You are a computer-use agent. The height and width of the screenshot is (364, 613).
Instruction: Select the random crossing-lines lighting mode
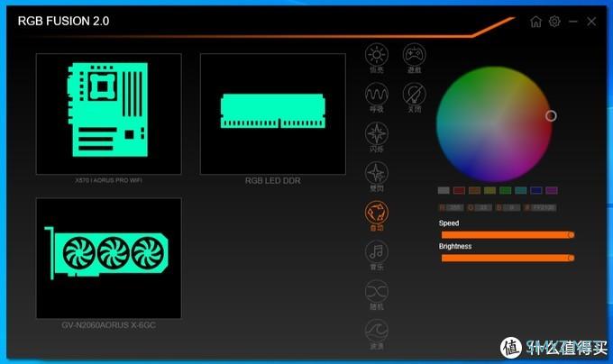tap(377, 291)
